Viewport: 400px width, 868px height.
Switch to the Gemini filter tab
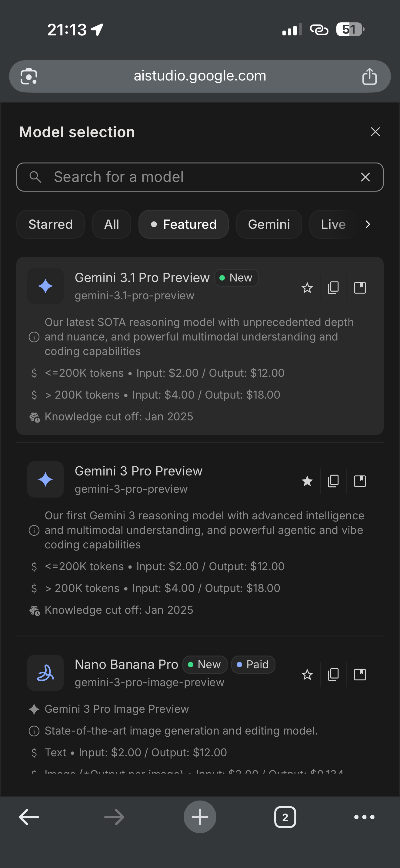click(269, 224)
